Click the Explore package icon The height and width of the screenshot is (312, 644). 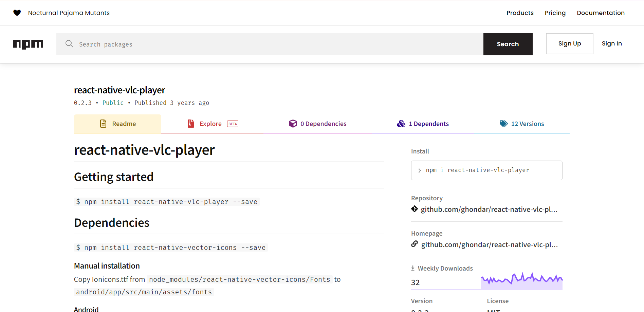point(191,124)
